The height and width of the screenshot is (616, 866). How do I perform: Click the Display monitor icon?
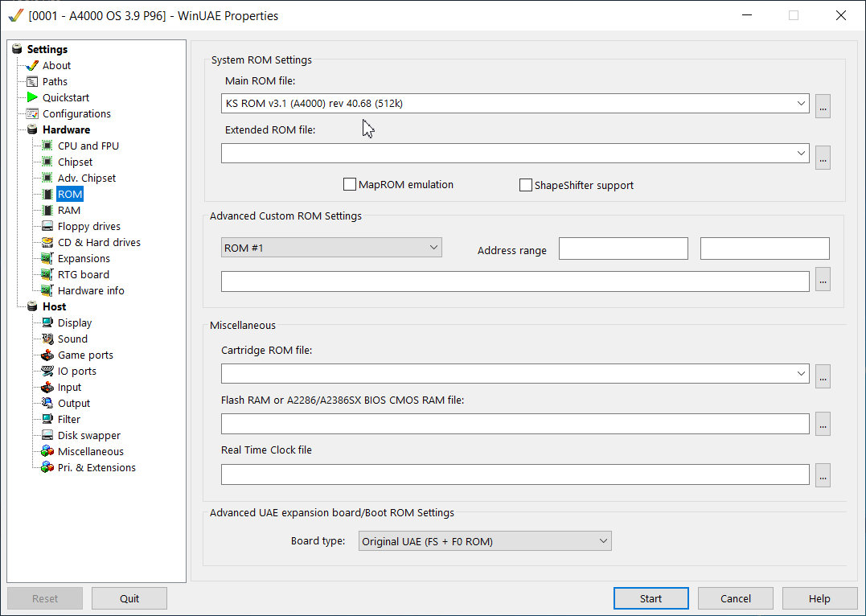47,322
